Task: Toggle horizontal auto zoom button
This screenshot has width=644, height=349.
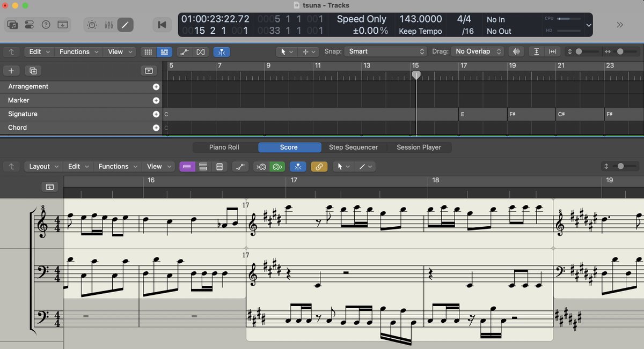Action: click(x=552, y=52)
